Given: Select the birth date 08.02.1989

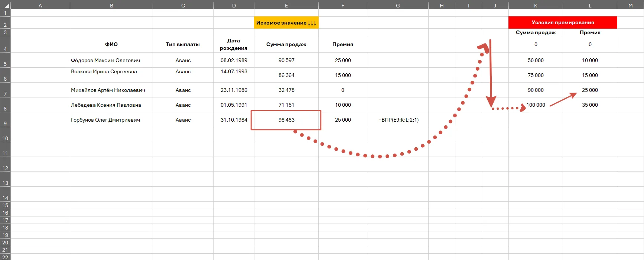Looking at the screenshot, I should click(x=234, y=60).
